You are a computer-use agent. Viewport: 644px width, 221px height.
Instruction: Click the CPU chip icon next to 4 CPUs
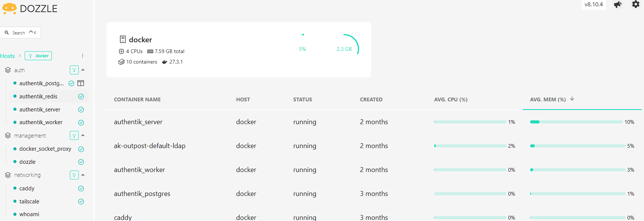(x=121, y=51)
